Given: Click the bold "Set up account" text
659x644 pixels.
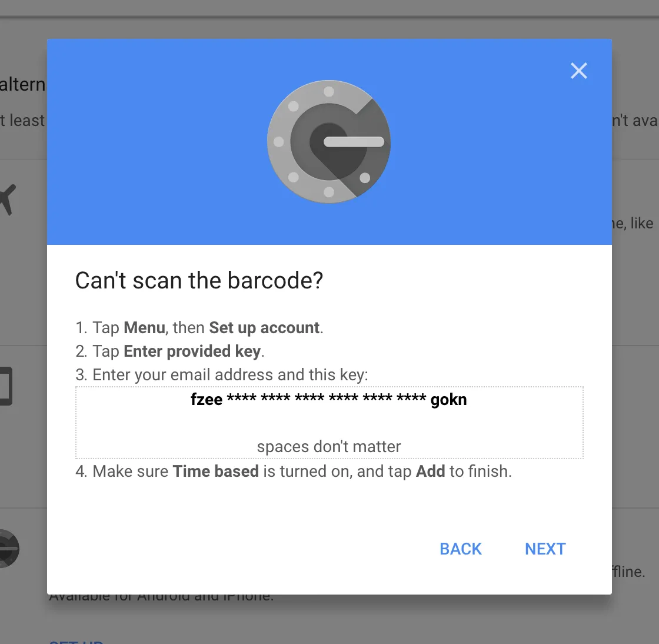Looking at the screenshot, I should (x=264, y=328).
